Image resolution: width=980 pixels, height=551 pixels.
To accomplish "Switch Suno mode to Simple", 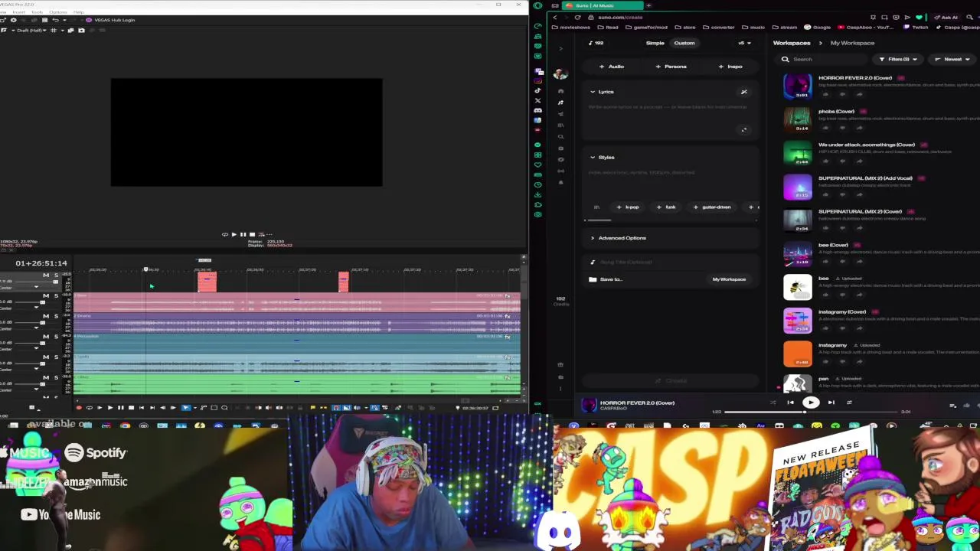I will click(655, 43).
